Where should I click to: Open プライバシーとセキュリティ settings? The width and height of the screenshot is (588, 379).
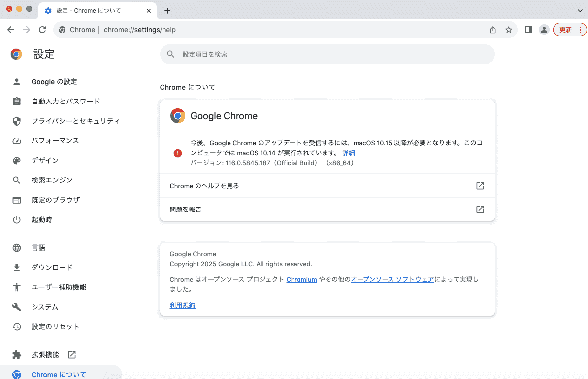pyautogui.click(x=75, y=121)
